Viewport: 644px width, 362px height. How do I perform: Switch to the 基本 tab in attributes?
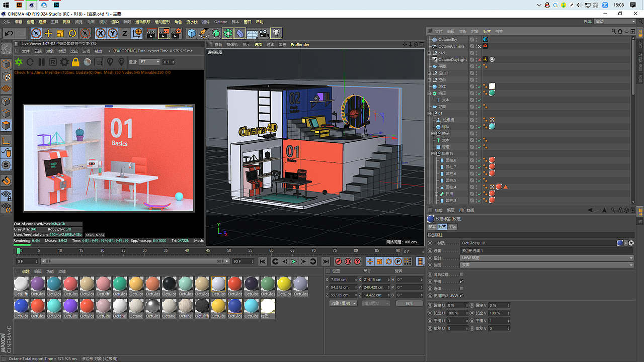[432, 227]
